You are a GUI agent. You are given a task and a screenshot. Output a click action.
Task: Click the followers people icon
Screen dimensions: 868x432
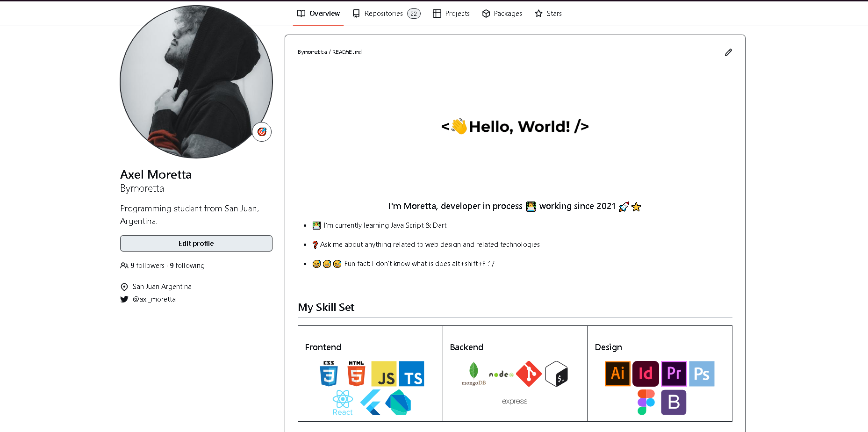tap(124, 266)
